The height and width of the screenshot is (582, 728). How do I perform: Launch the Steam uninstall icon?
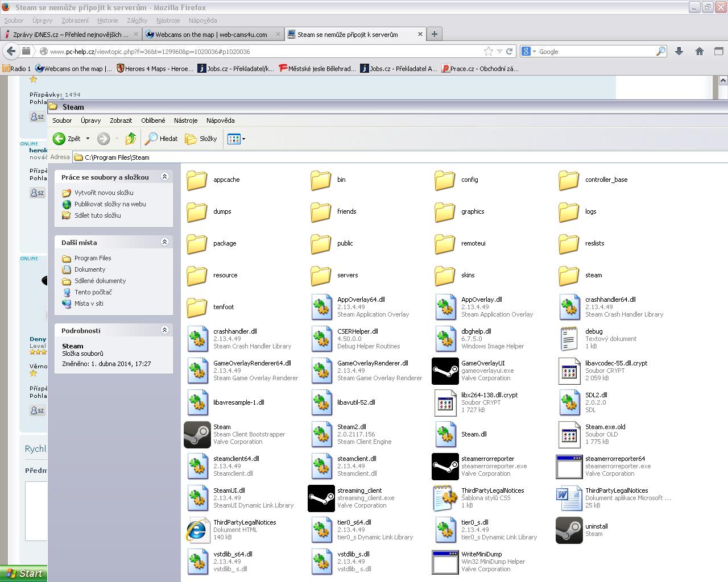click(569, 530)
